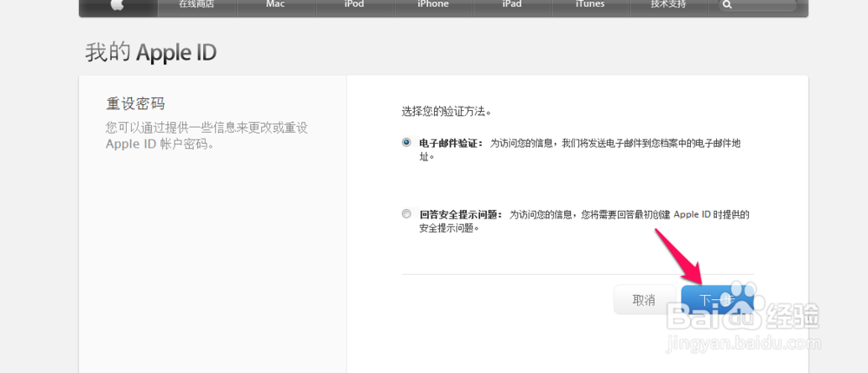The height and width of the screenshot is (373, 868).
Task: Click the 取消 button
Action: (644, 300)
